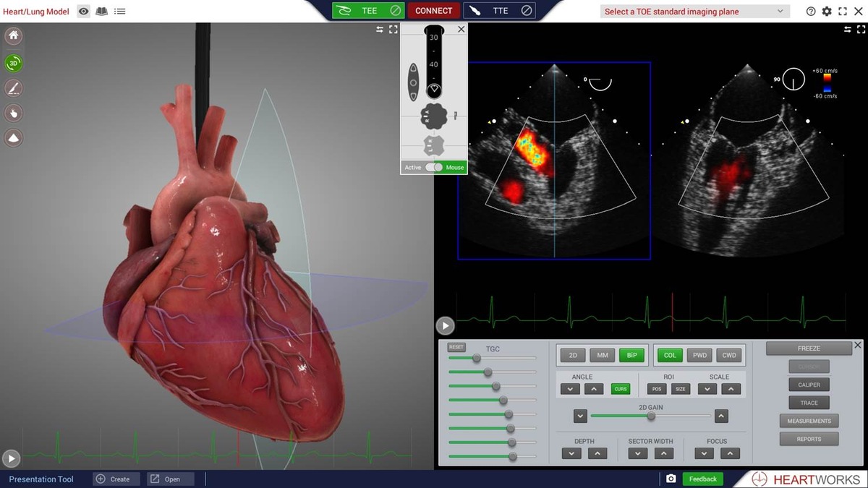Adjust the 2D GAIN slider handle
This screenshot has width=868, height=488.
pos(651,416)
